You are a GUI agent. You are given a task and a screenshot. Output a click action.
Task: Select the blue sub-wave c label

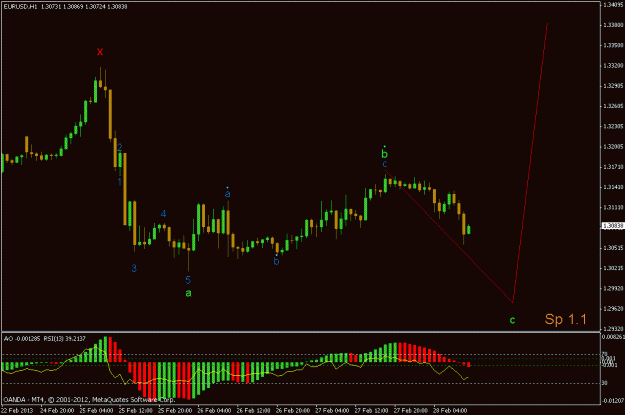[385, 164]
